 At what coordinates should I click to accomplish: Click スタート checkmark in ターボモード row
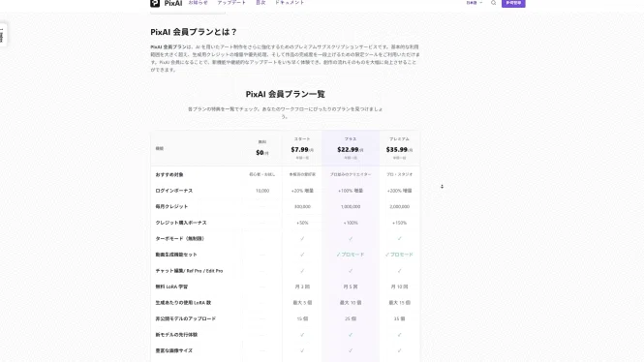point(302,239)
